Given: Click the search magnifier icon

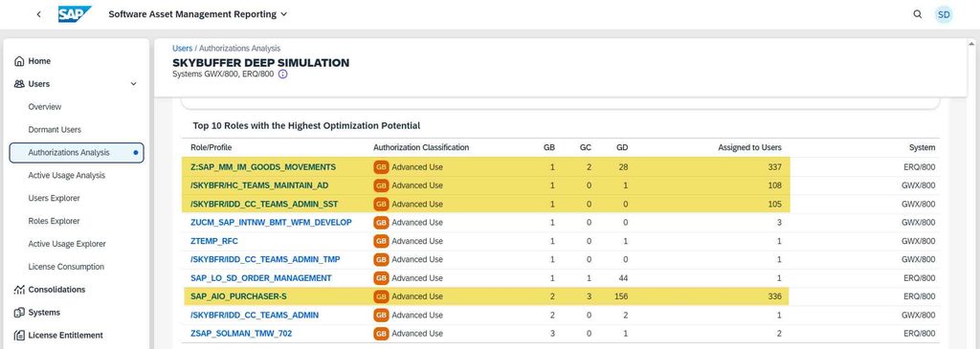Looking at the screenshot, I should click(x=918, y=13).
